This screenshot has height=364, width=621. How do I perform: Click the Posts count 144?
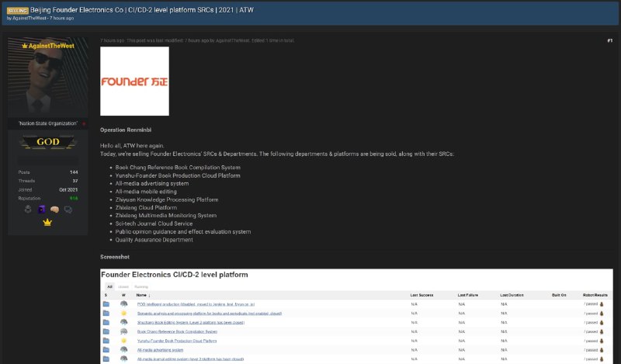(x=74, y=172)
